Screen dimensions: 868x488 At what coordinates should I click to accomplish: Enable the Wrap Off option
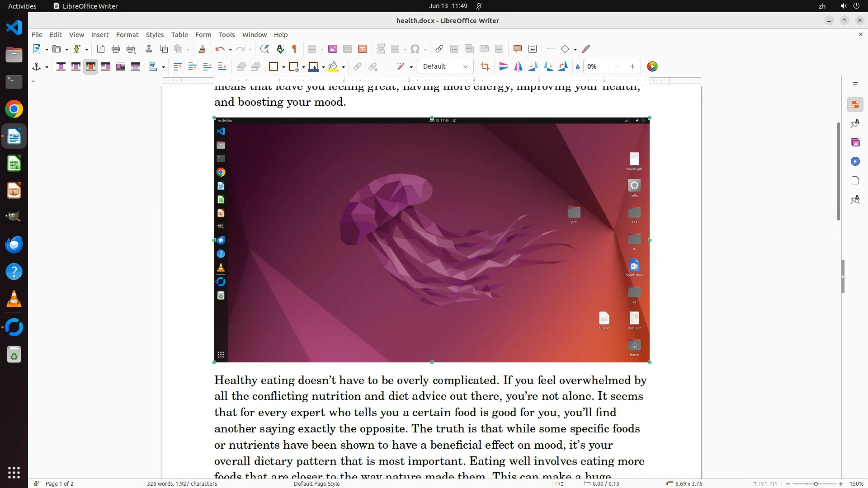(x=61, y=67)
